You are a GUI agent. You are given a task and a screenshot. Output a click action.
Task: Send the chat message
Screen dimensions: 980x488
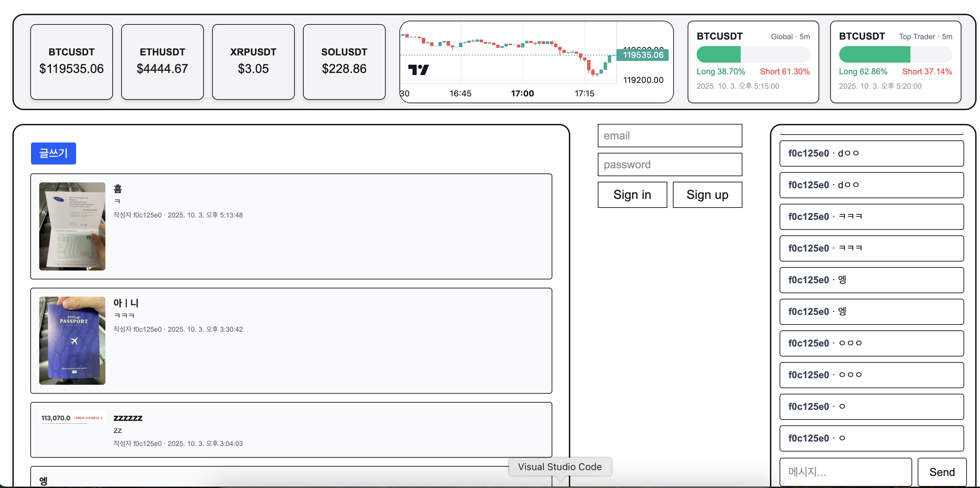click(x=941, y=471)
